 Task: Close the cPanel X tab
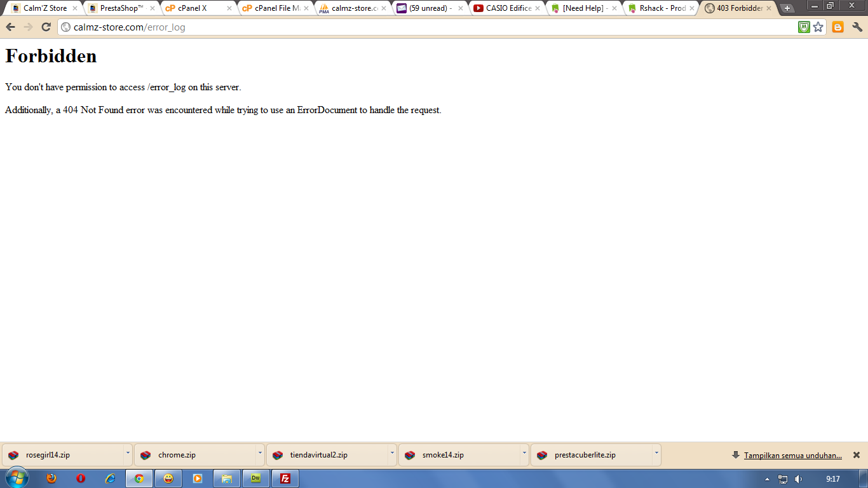229,8
